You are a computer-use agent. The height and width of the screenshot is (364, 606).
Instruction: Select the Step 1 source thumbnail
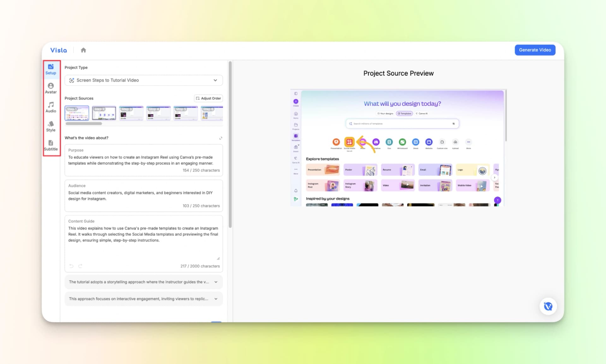tap(77, 113)
